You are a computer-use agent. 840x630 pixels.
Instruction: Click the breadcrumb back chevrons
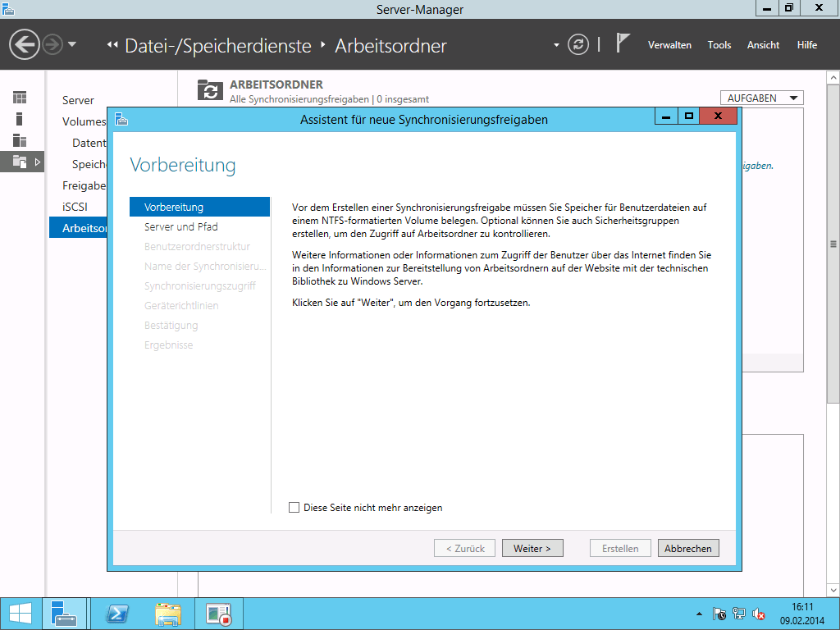pyautogui.click(x=112, y=45)
